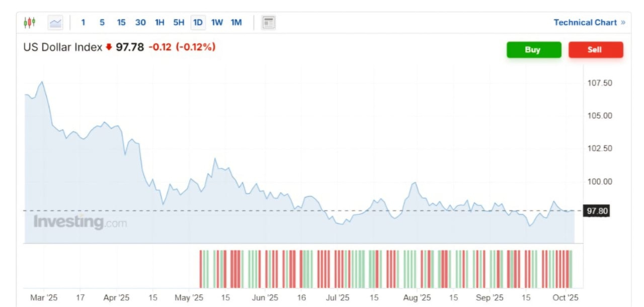Switch chart to 1W timeframe
644x307 pixels.
[x=217, y=22]
